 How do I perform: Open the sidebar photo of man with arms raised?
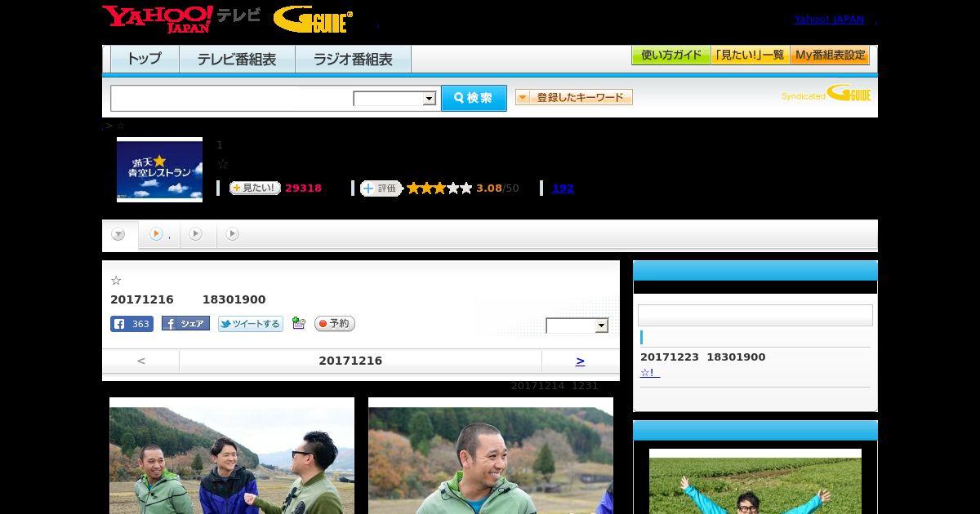[x=755, y=481]
